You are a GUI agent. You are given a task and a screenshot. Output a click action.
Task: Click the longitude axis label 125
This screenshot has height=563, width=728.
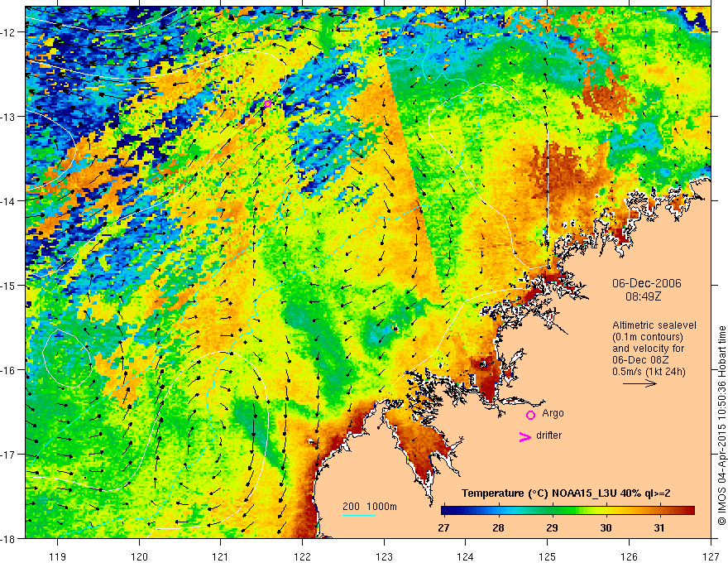548,556
